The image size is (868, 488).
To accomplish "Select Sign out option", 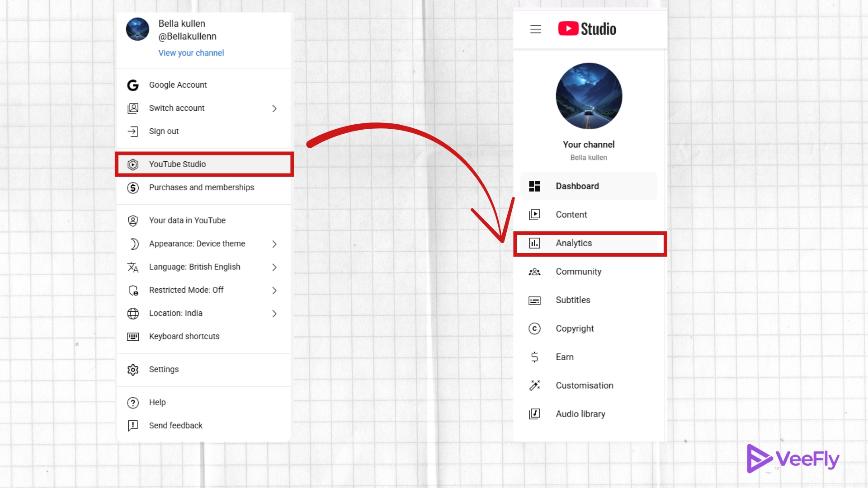I will 163,131.
